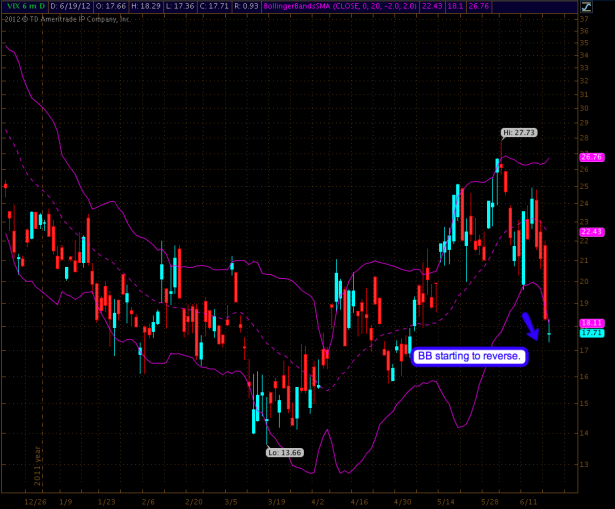The image size is (615, 509).
Task: Click the 26.76 upper band price tag
Action: [590, 157]
